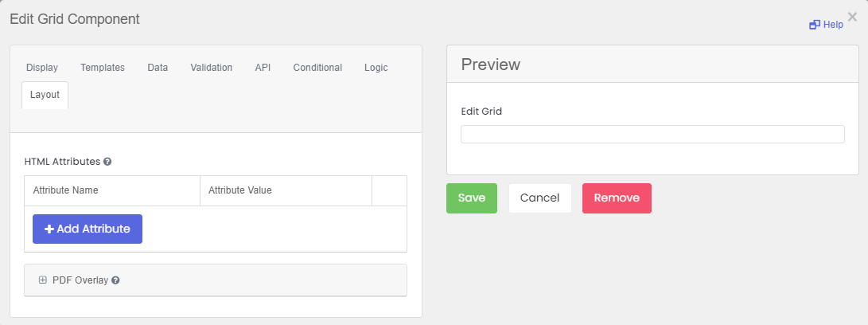The width and height of the screenshot is (868, 325).
Task: Switch to the Conditional tab
Action: point(317,68)
